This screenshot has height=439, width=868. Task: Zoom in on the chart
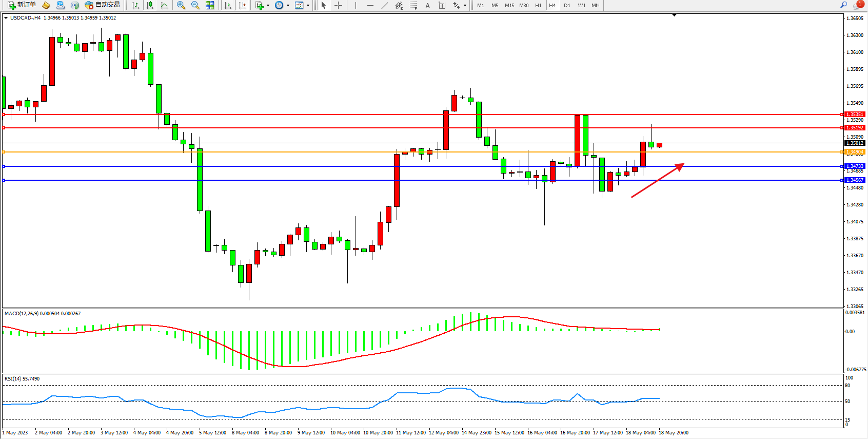coord(181,5)
